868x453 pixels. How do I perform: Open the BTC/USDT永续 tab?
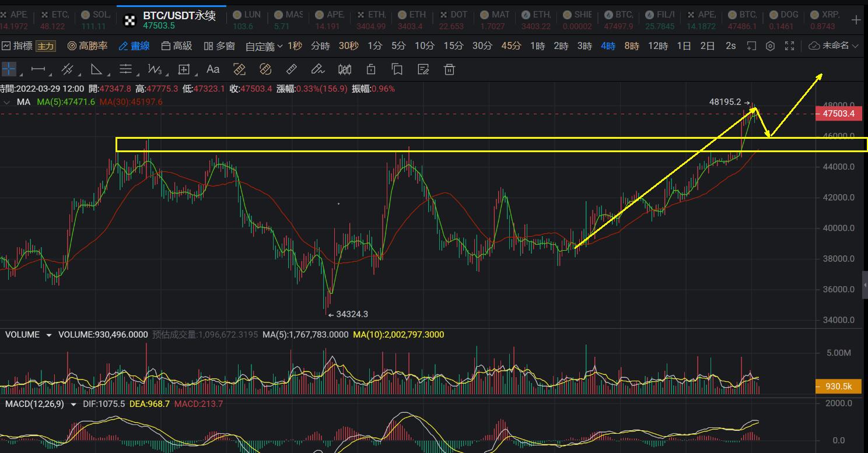click(172, 20)
